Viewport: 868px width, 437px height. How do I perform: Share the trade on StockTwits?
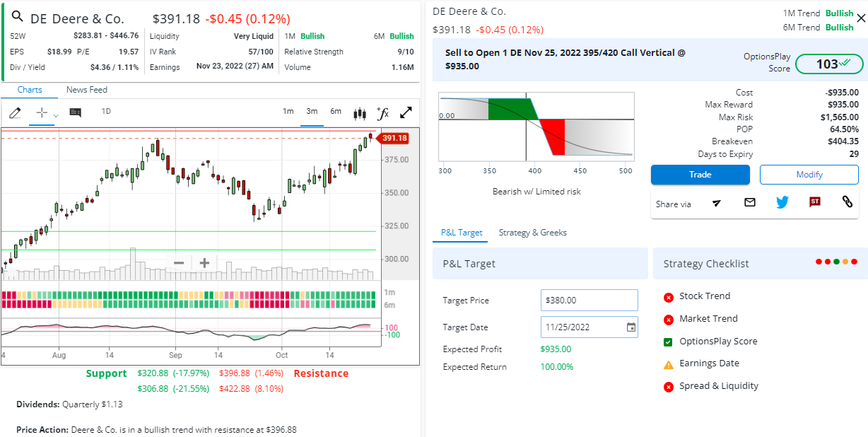click(x=815, y=202)
